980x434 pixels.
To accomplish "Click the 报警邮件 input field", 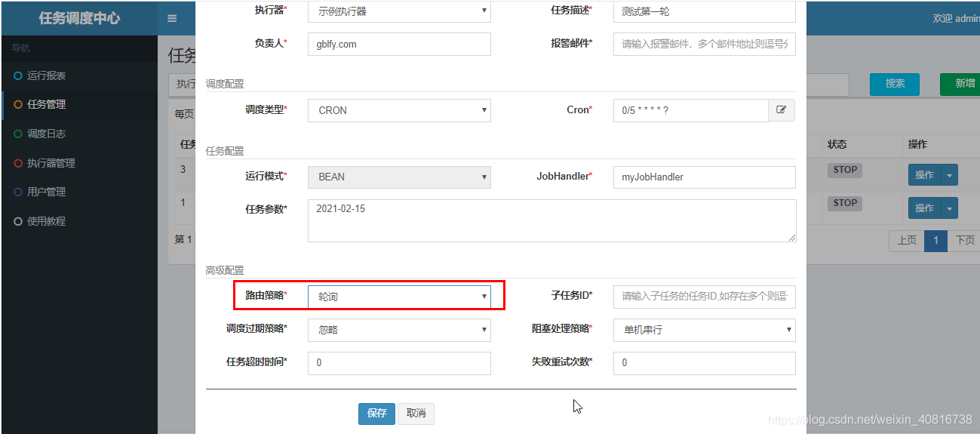I will pos(704,44).
